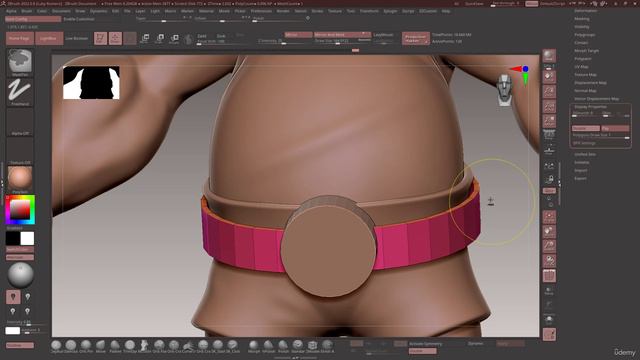This screenshot has width=640, height=360.
Task: Open the Document menu
Action: click(x=61, y=11)
